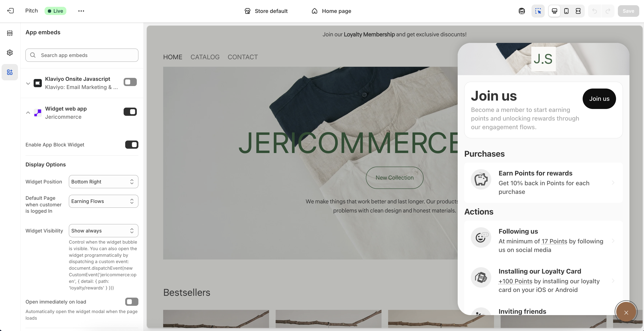Click the New Collection button

click(x=394, y=178)
